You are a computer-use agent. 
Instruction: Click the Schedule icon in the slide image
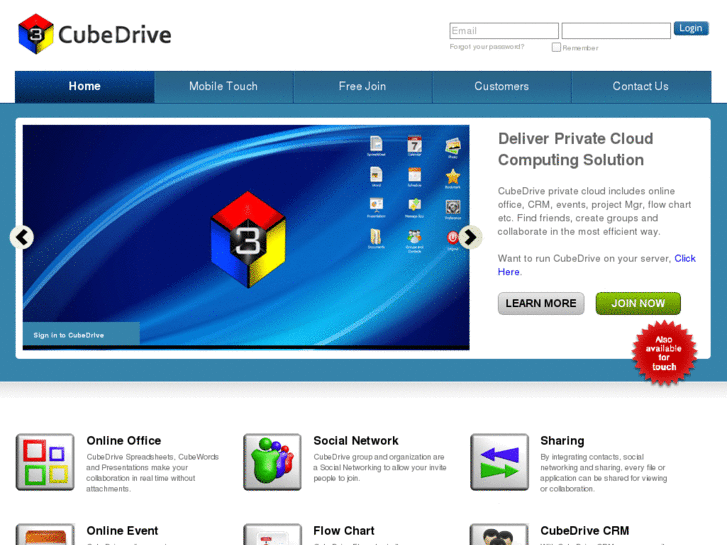415,177
